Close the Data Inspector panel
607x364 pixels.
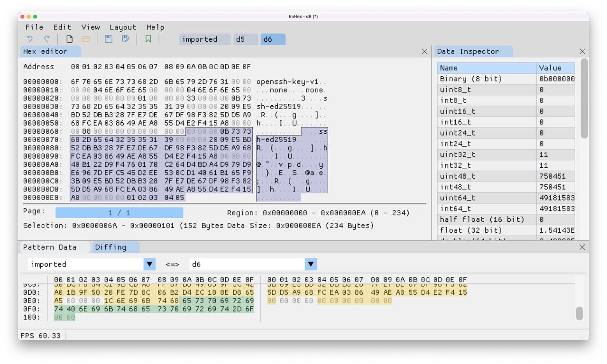(582, 52)
